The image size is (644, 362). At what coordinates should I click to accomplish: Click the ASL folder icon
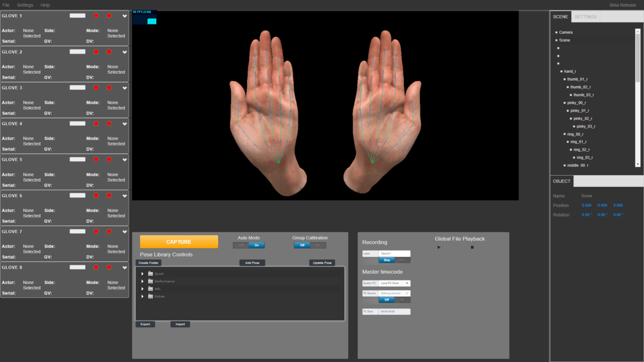click(x=151, y=289)
